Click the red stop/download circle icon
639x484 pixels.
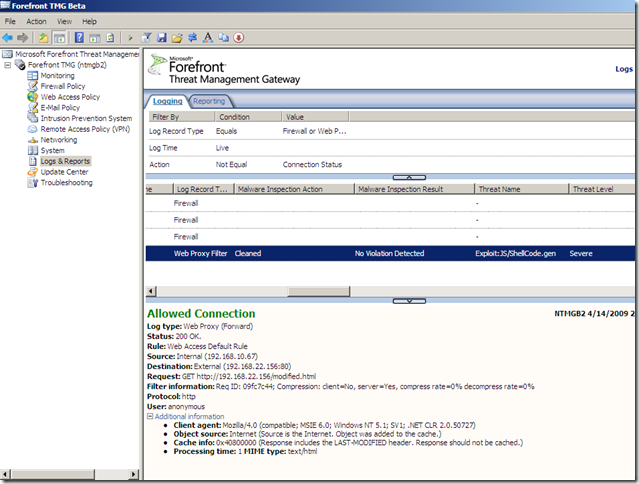[x=239, y=38]
